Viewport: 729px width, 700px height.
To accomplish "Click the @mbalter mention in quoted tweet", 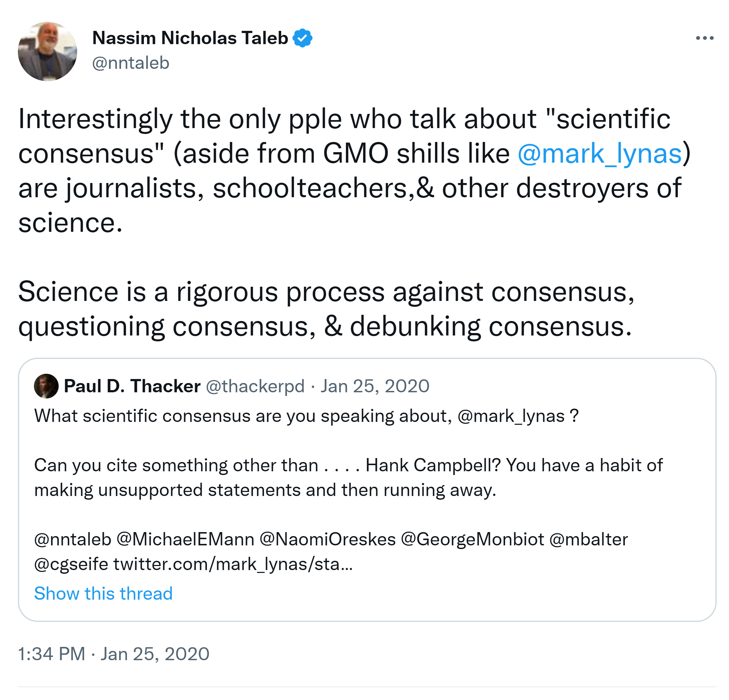I will (588, 539).
